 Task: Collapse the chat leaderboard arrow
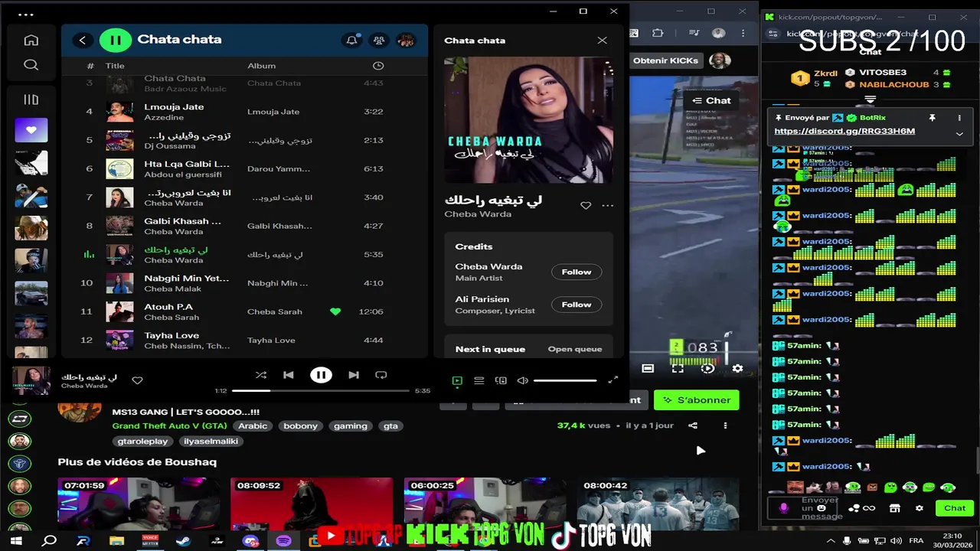click(870, 100)
